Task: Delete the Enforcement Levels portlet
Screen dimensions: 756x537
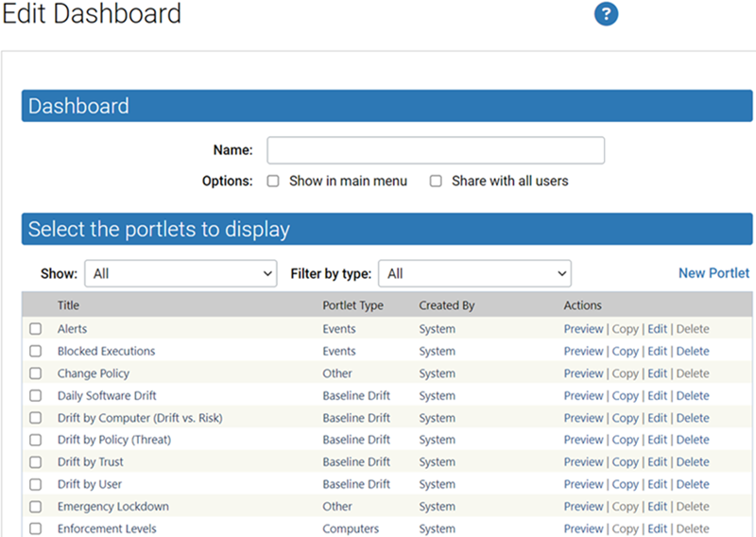Action: tap(693, 528)
